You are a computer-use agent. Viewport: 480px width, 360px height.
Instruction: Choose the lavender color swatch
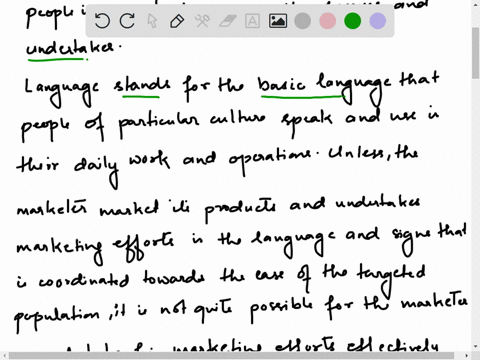coord(378,21)
